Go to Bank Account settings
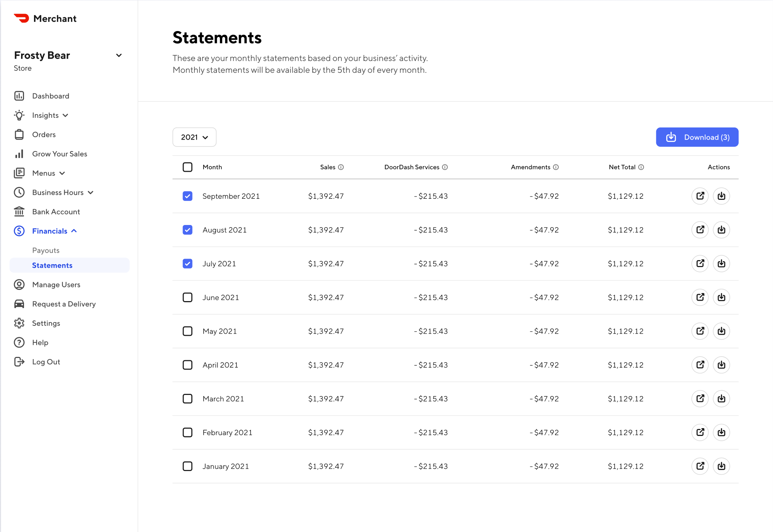 56,211
